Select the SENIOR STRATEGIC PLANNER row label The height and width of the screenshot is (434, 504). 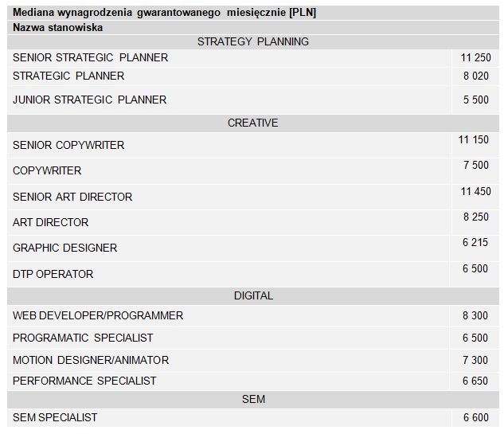pyautogui.click(x=90, y=57)
